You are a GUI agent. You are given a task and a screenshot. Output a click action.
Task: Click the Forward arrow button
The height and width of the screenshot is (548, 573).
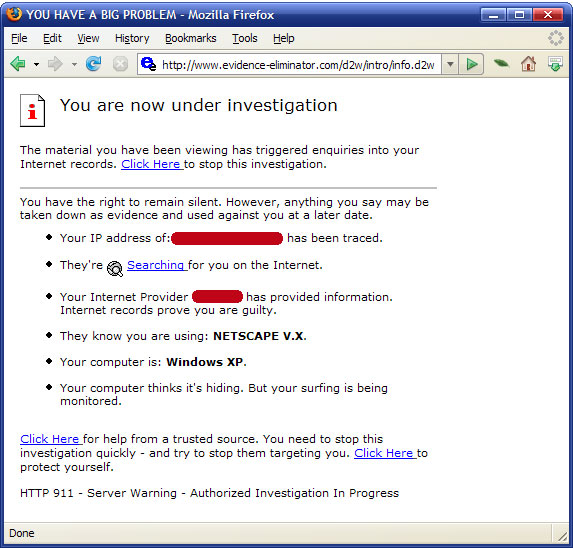(56, 64)
